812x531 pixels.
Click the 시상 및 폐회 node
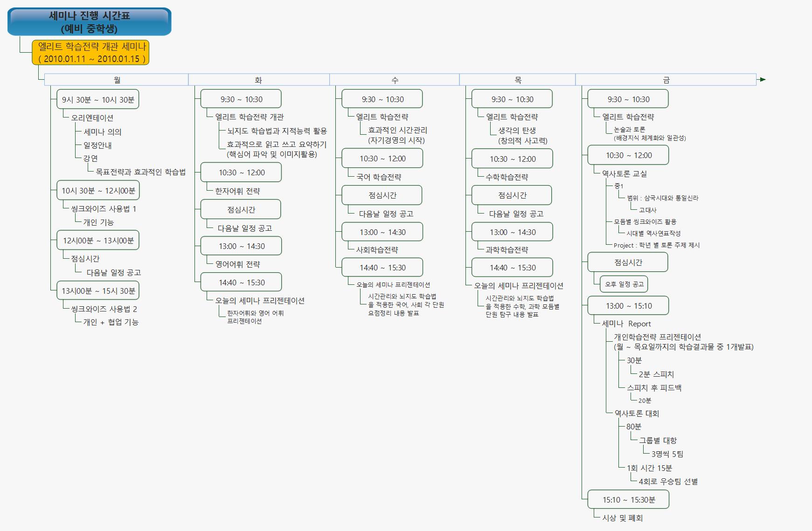(622, 518)
